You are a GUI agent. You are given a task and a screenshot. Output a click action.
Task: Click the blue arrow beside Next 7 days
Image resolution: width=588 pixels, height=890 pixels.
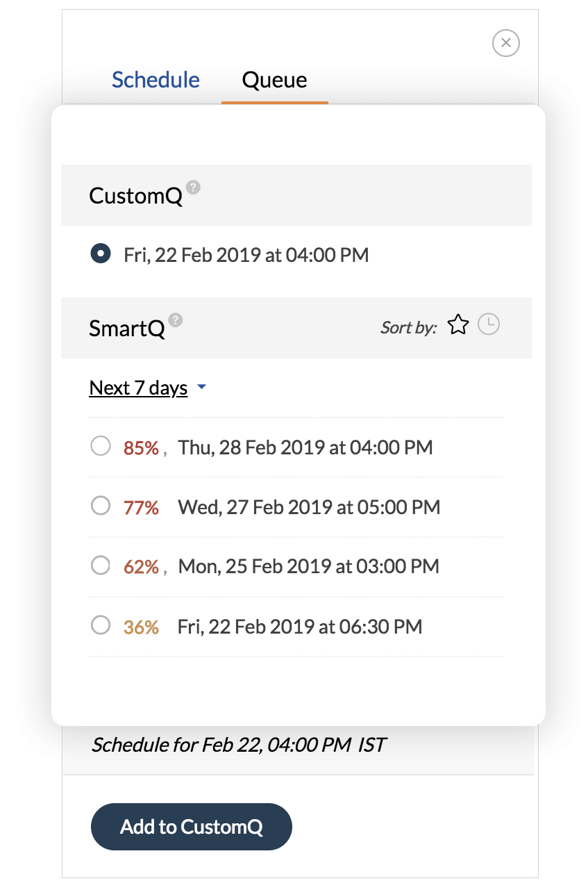pos(201,387)
